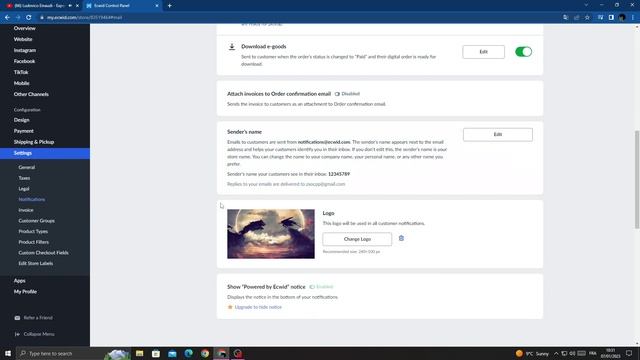Edit the Sender's name
Screen dimensions: 640x360
[498, 134]
